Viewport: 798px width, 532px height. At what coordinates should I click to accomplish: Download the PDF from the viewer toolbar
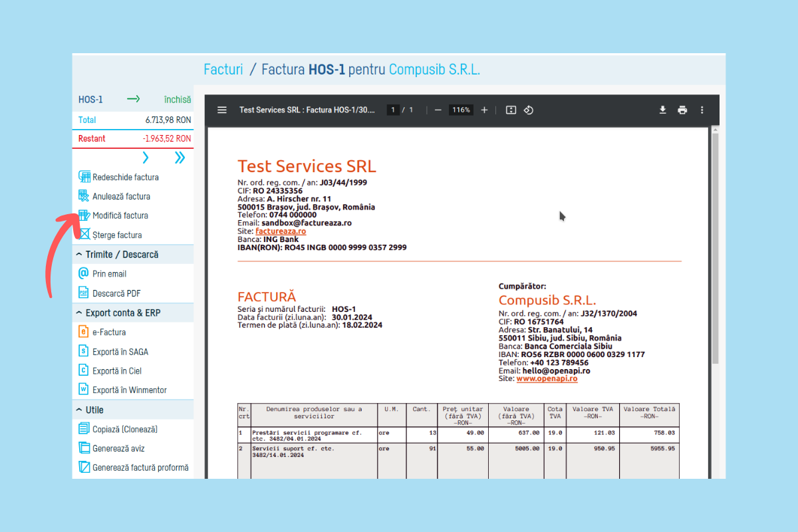pos(662,110)
